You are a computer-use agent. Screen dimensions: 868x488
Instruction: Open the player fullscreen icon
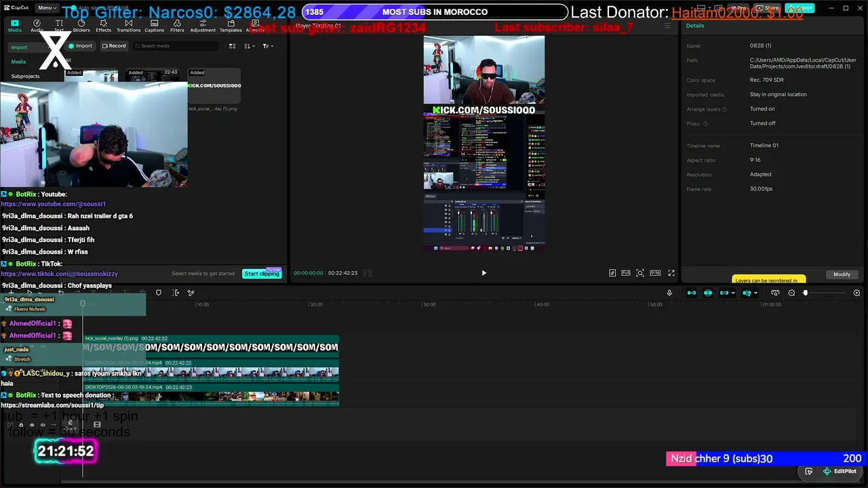click(x=671, y=273)
